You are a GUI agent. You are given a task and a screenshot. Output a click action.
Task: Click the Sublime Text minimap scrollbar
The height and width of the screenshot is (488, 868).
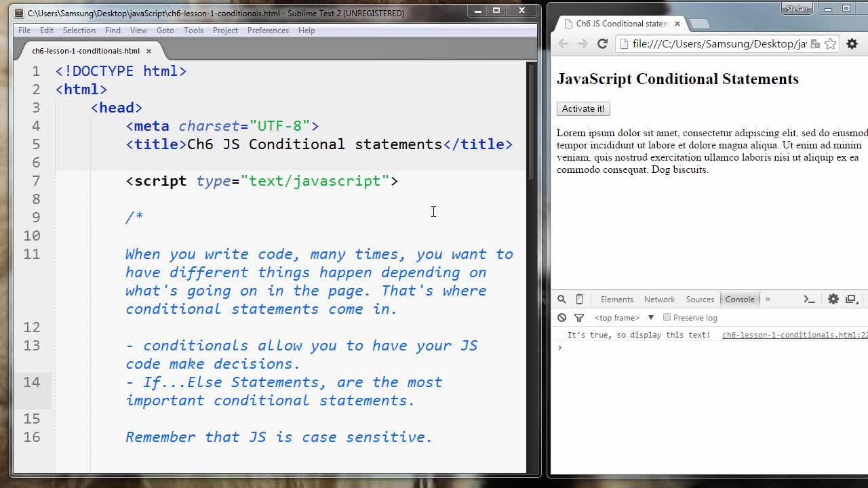click(x=532, y=122)
